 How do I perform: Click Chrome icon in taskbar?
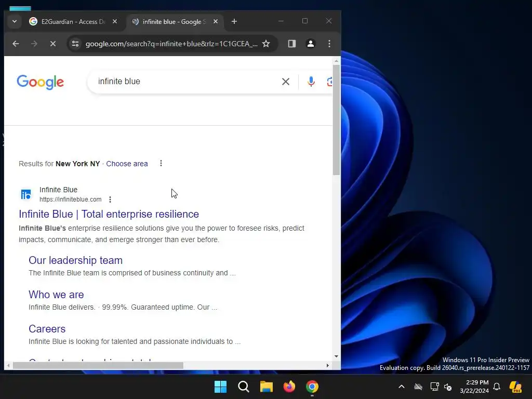pos(312,387)
